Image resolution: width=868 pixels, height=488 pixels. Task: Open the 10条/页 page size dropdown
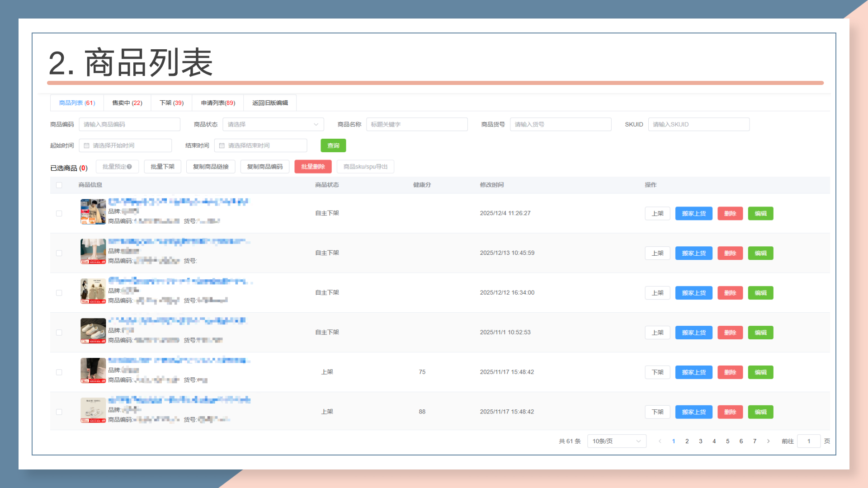[x=616, y=441]
